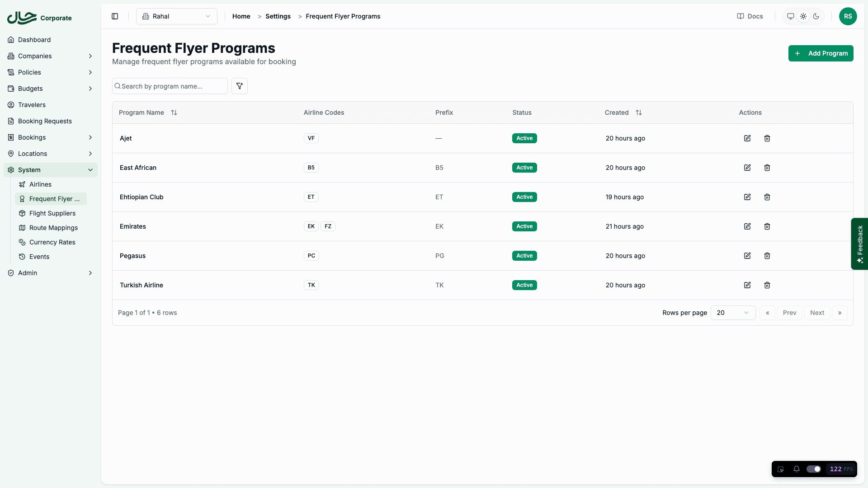Navigate to Settings breadcrumb
Viewport: 868px width, 488px height.
(x=278, y=16)
